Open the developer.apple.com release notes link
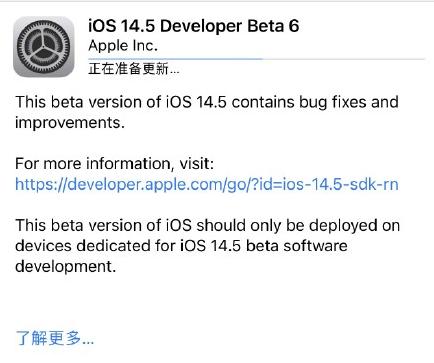Viewport: 434px width, 363px height. (x=207, y=184)
